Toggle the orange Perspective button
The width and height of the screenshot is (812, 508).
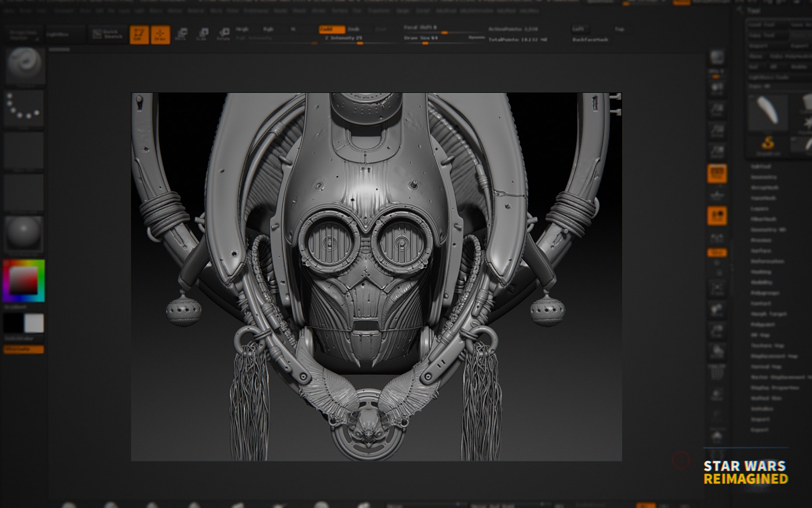(x=717, y=173)
